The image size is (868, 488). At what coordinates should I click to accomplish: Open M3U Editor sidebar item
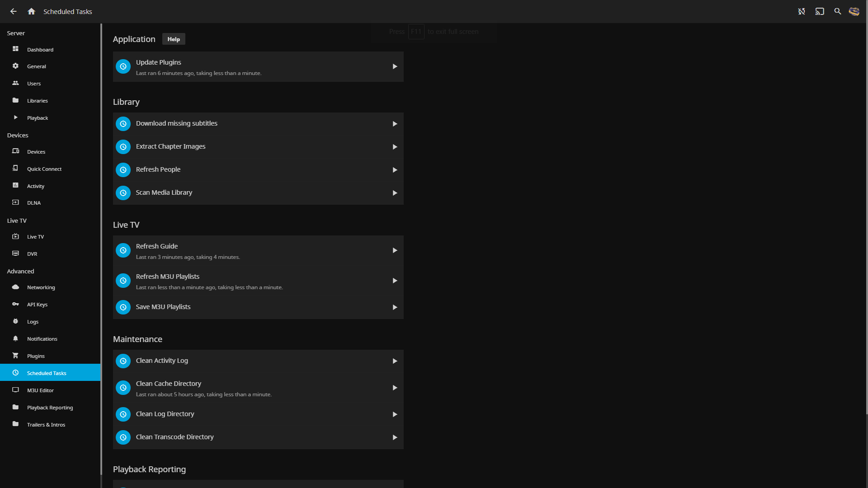[40, 390]
